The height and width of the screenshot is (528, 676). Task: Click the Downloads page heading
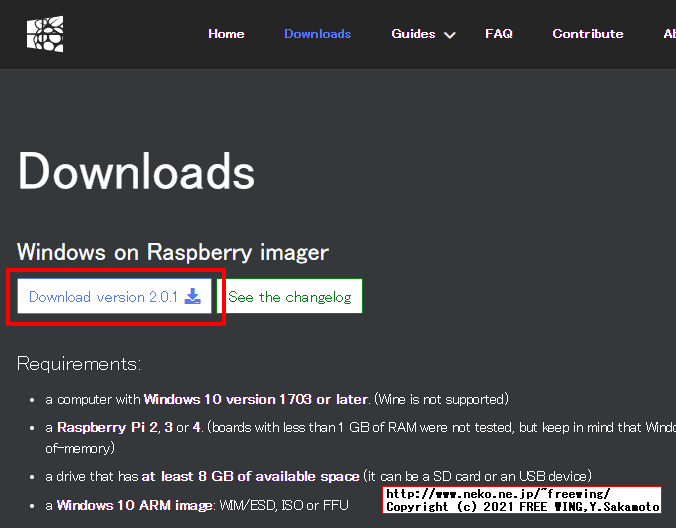136,171
